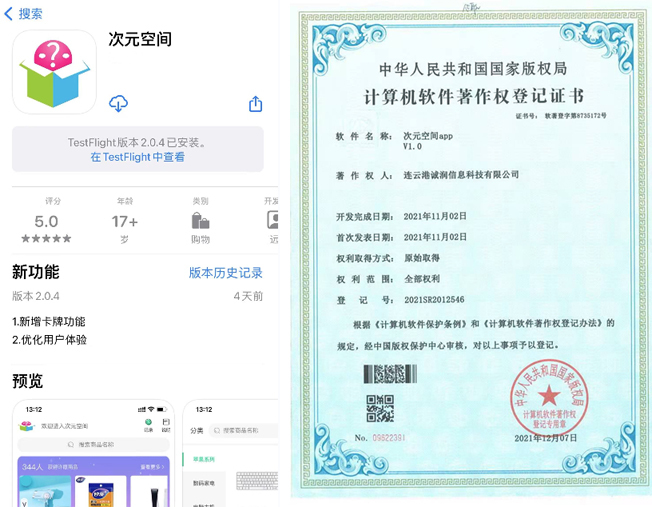Select registration number 2021SR2012546
The image size is (652, 507).
pos(434,299)
